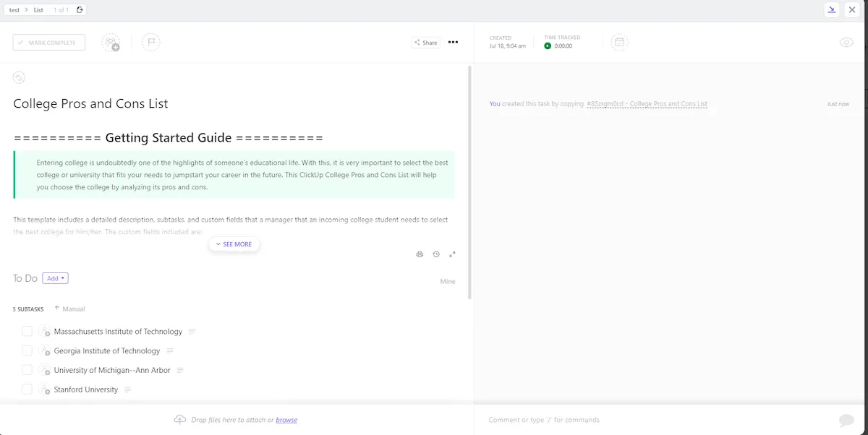Click the browse link to attach files
Viewport: 868px width, 435px height.
[x=286, y=420]
